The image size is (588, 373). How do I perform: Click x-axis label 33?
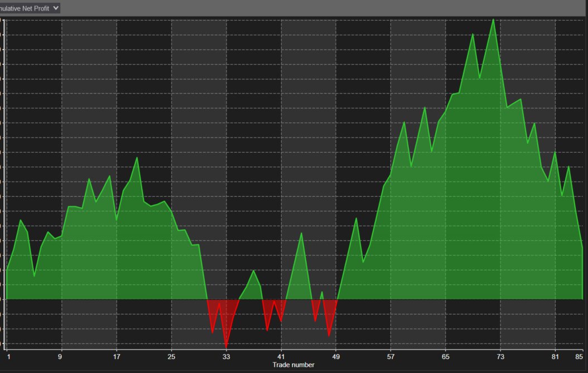[226, 356]
